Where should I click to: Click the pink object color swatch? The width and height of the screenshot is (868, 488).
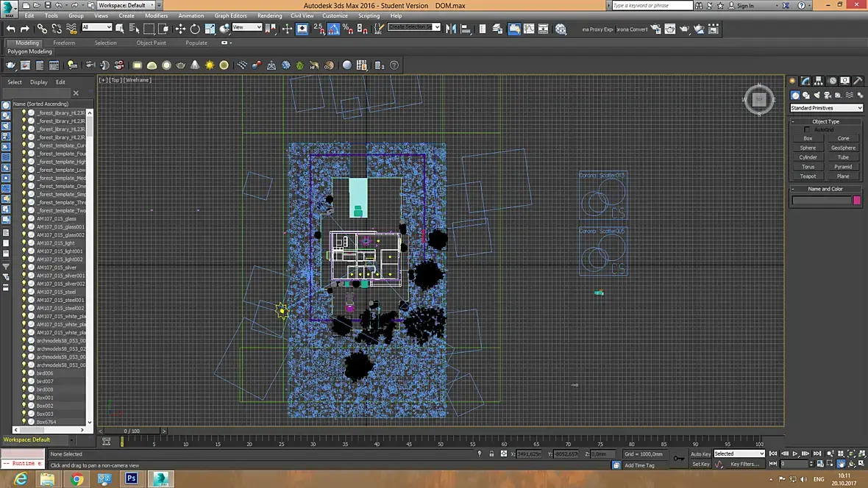point(856,200)
